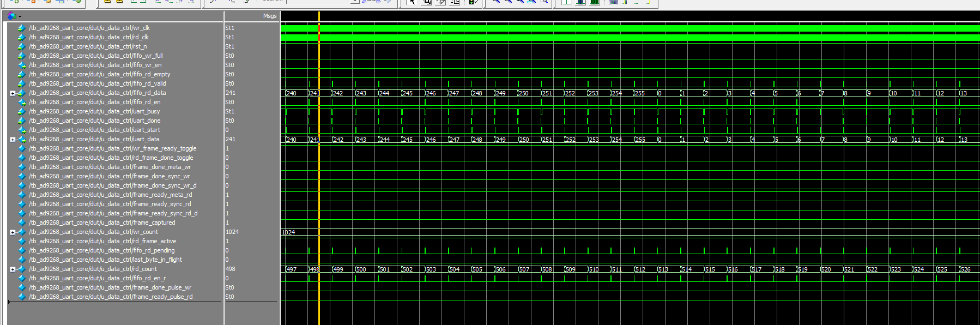980x325 pixels.
Task: Click the diamond icon beside wr_frame_ready_toggle
Action: click(x=21, y=148)
